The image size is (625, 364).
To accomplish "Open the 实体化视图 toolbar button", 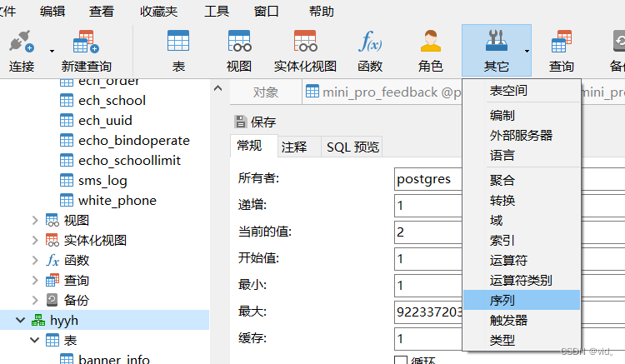I will point(305,51).
